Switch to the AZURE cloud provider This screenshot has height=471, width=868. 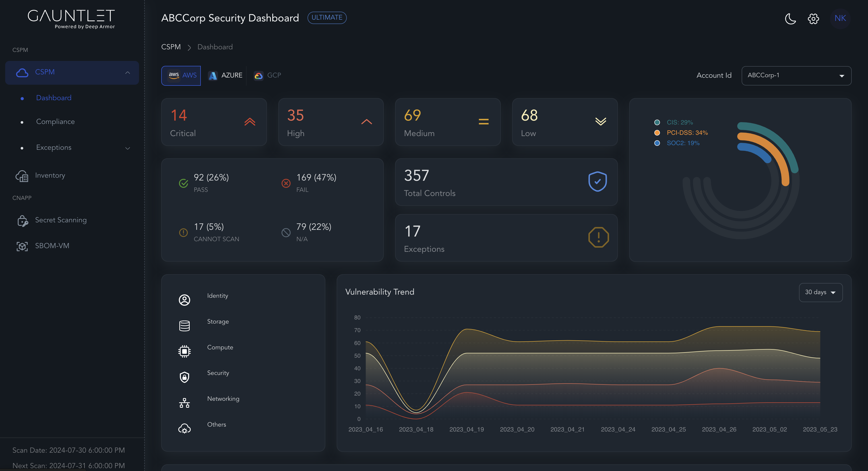click(x=225, y=75)
